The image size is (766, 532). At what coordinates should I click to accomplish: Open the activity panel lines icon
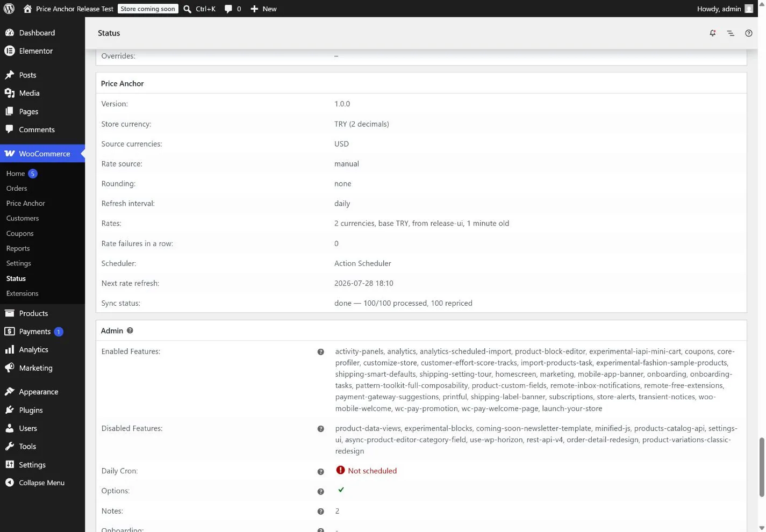pos(731,33)
